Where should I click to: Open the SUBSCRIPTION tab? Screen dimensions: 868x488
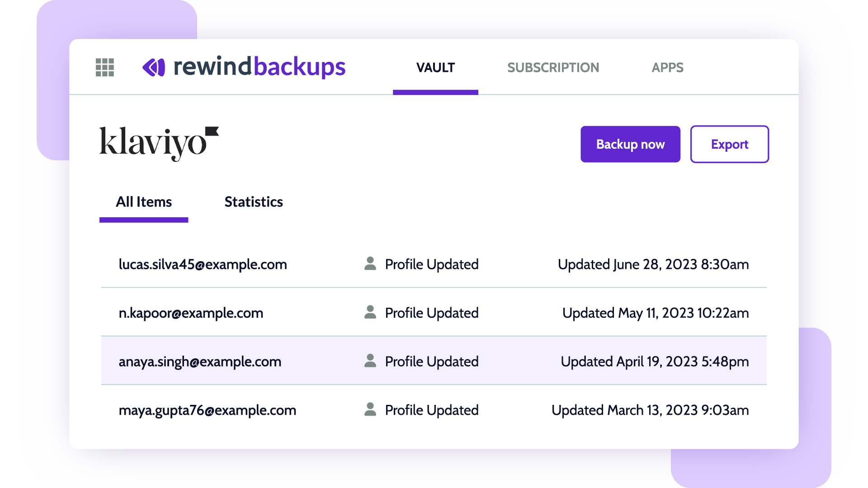click(553, 68)
